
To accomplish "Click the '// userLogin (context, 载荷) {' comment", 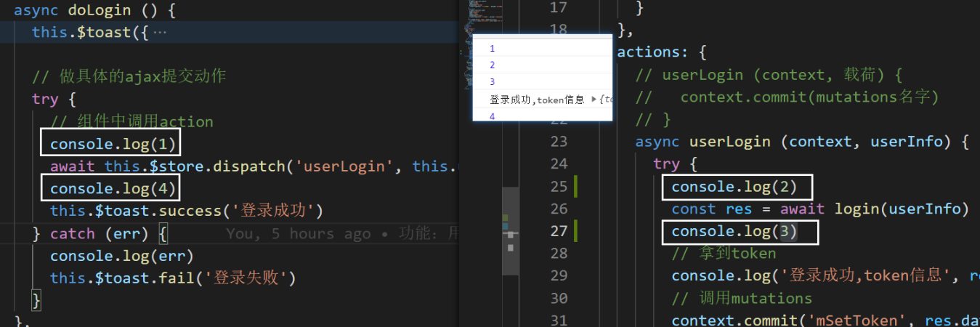I will pyautogui.click(x=769, y=75).
